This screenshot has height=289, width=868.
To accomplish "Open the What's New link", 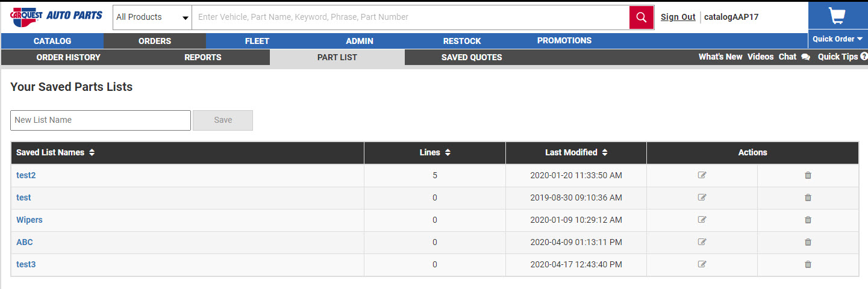I will click(720, 57).
